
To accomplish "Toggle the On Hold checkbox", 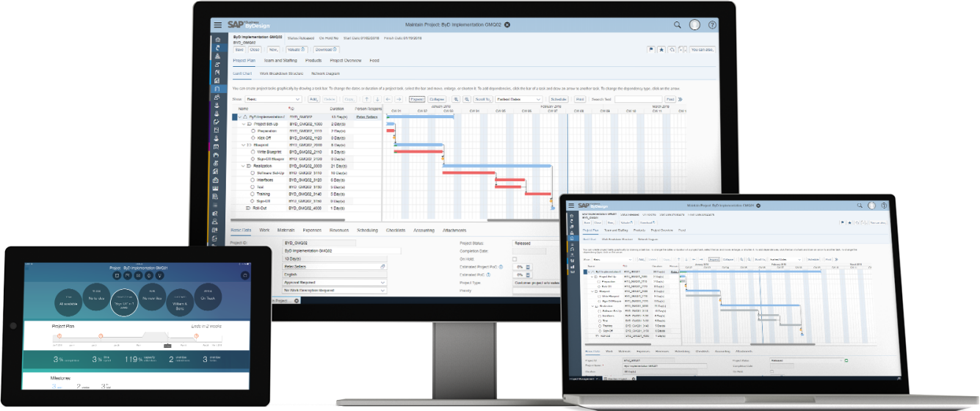I will click(514, 259).
